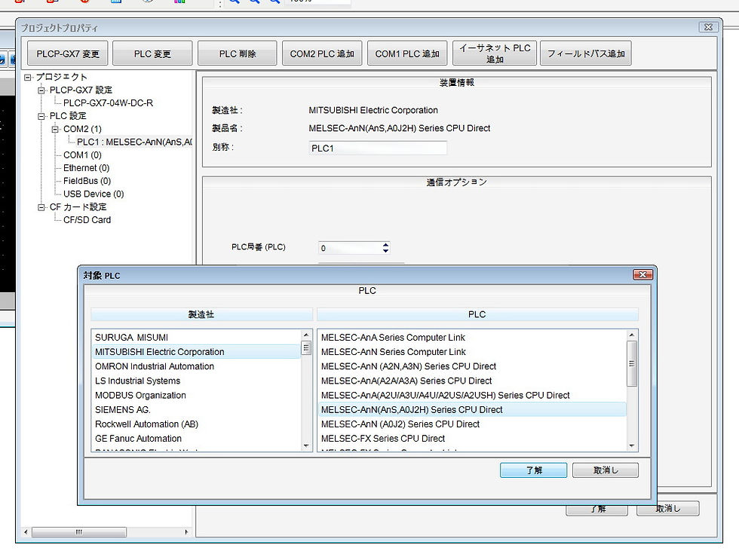Click PLC list scrollbar thumb
739x560 pixels.
(632, 363)
